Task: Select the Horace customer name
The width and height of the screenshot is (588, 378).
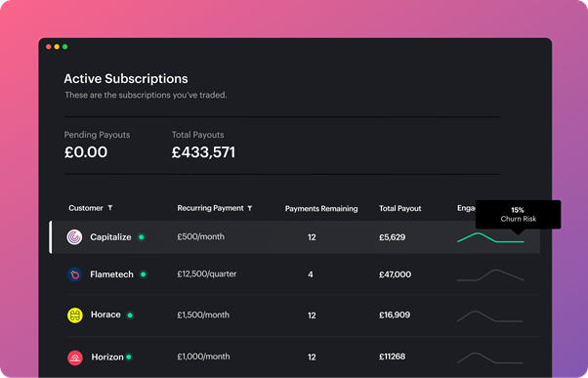Action: 105,315
